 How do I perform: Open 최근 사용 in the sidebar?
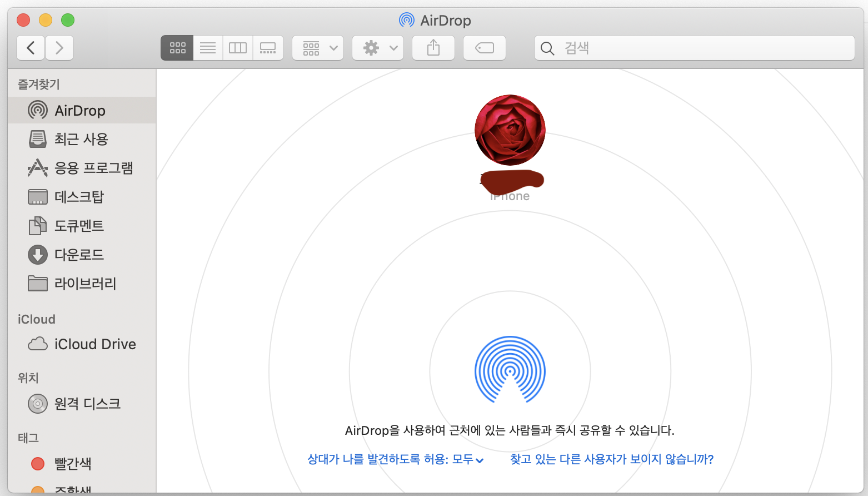(82, 139)
